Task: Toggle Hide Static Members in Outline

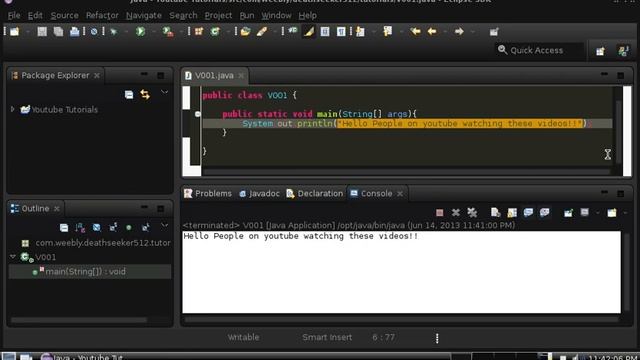Action: pyautogui.click(x=113, y=227)
